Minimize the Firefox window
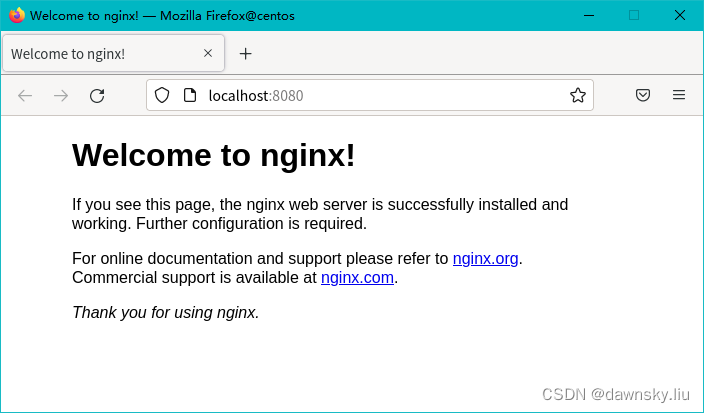The image size is (704, 413). point(589,15)
